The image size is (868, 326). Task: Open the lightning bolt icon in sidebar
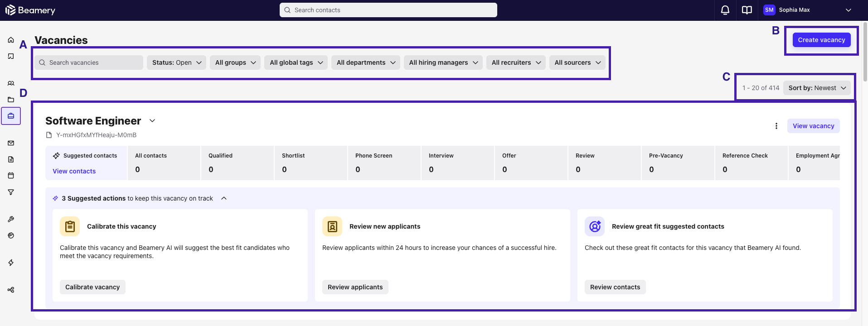11,263
